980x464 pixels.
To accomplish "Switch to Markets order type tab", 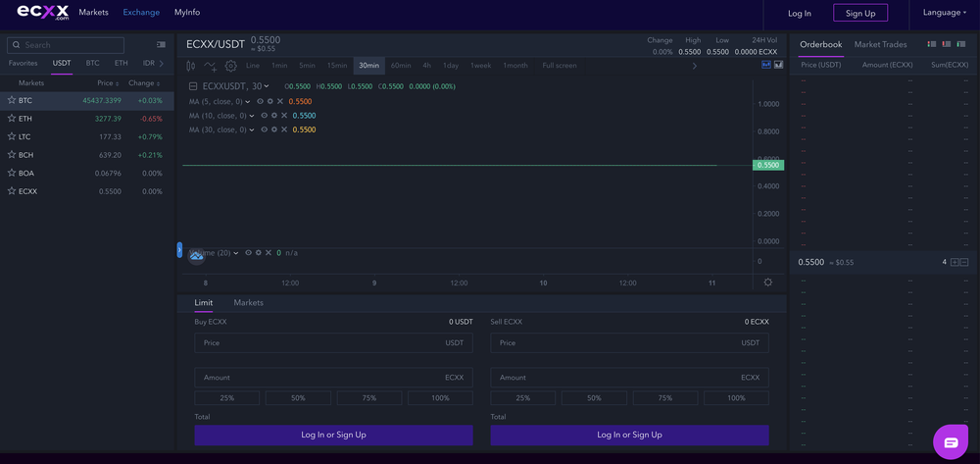I will point(248,303).
